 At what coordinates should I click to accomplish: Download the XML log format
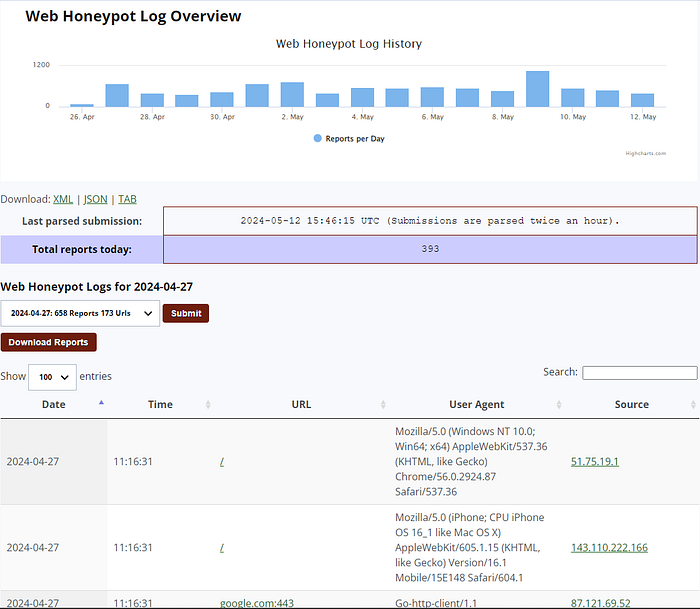[63, 199]
